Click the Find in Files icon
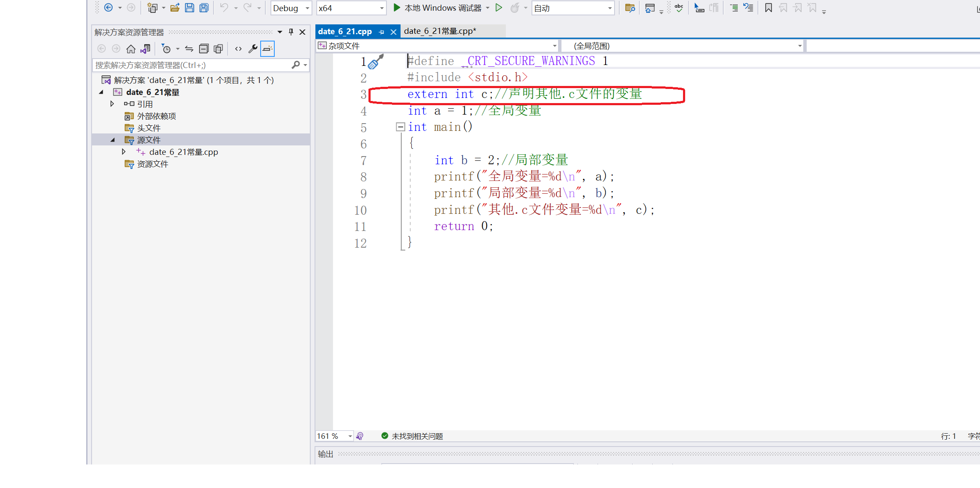 point(630,8)
